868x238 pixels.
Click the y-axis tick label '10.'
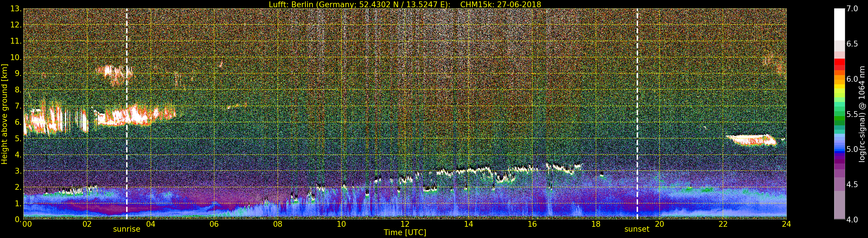pyautogui.click(x=16, y=57)
